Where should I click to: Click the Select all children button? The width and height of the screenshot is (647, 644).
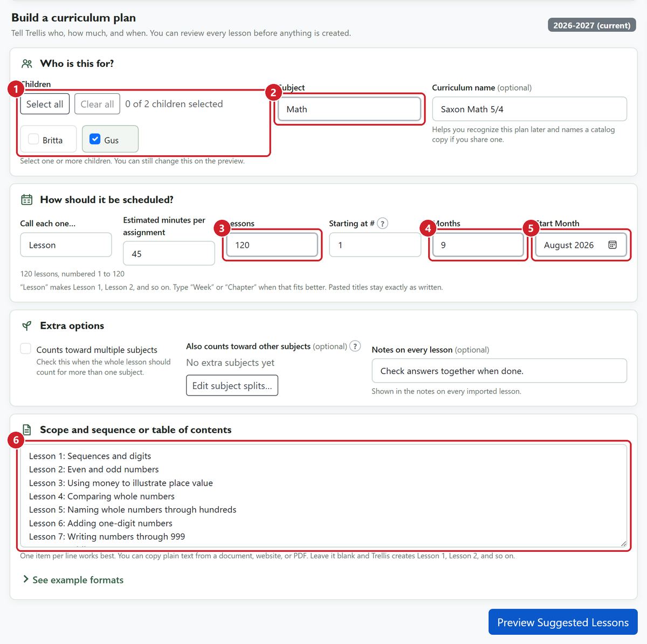click(45, 104)
